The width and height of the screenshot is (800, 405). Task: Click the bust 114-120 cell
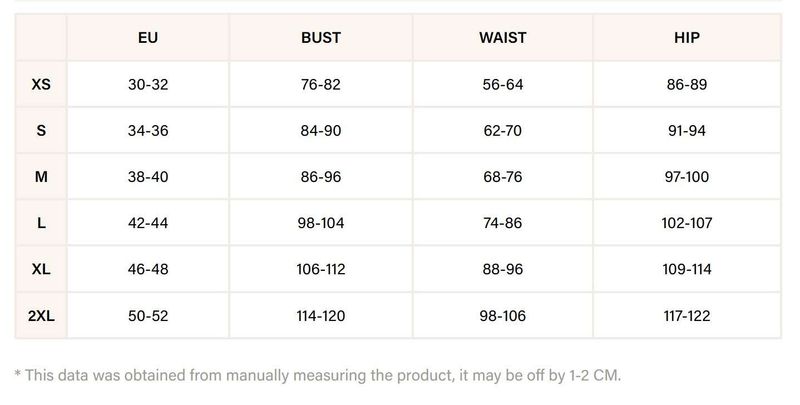click(x=321, y=316)
